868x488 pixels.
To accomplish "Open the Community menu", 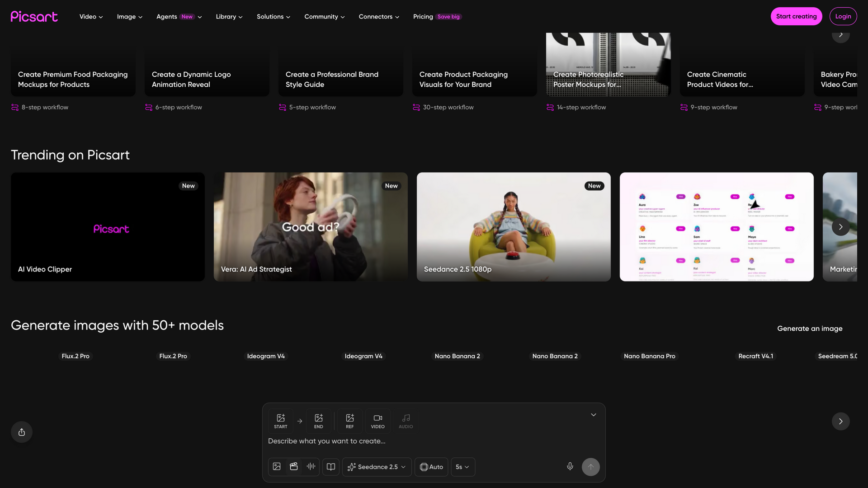I will click(324, 17).
